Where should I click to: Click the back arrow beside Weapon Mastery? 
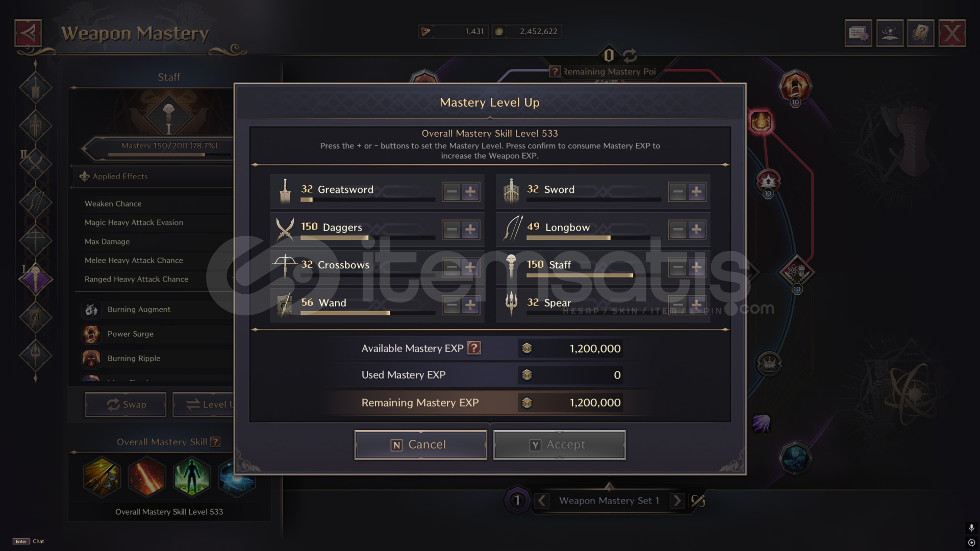tap(28, 33)
